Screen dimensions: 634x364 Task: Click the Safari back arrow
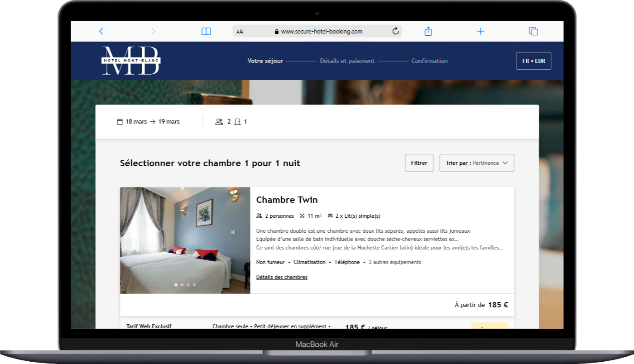click(101, 31)
